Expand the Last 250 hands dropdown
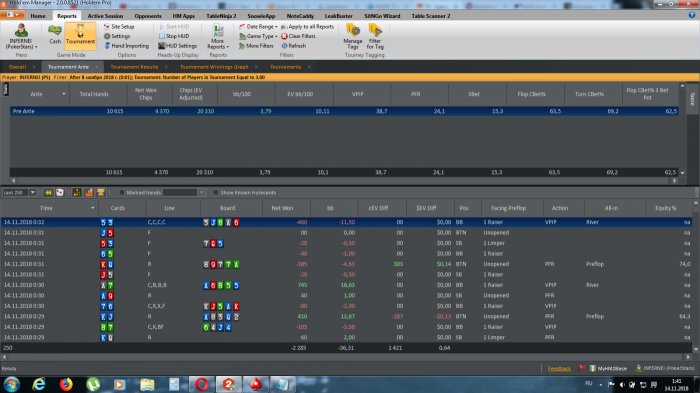700x393 pixels. point(33,192)
